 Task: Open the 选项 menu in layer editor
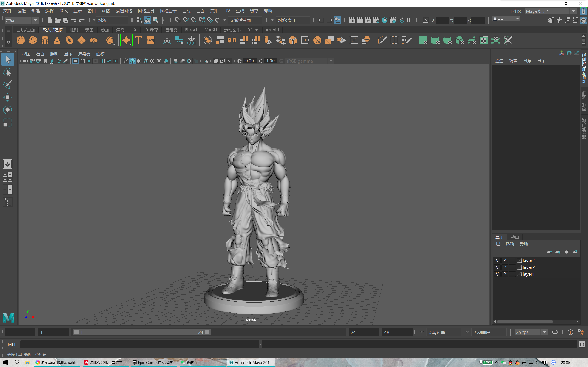point(509,244)
